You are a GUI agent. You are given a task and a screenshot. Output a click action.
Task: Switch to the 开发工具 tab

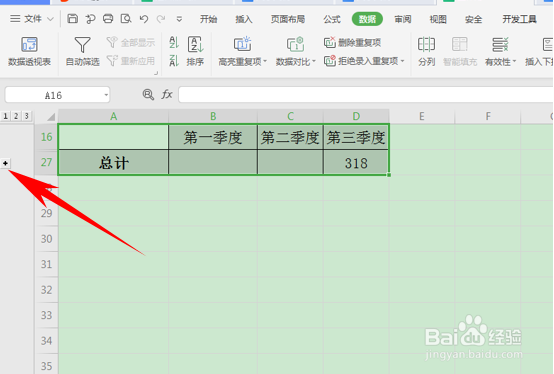point(519,19)
